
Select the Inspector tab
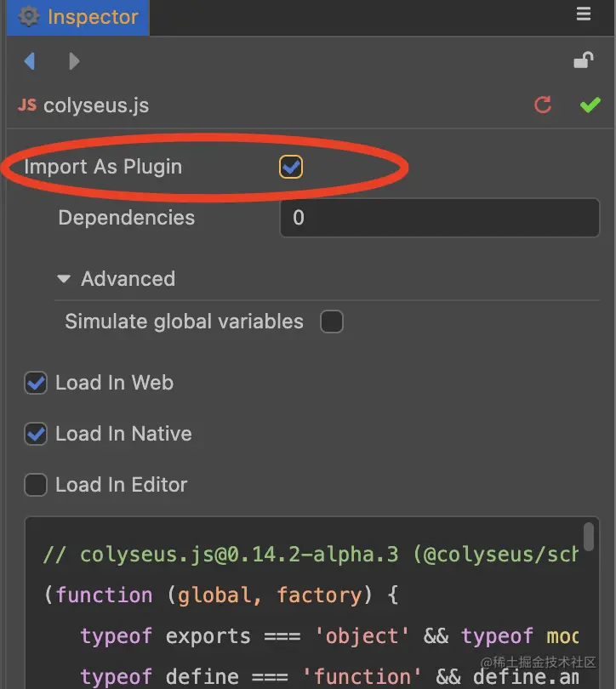pyautogui.click(x=89, y=14)
